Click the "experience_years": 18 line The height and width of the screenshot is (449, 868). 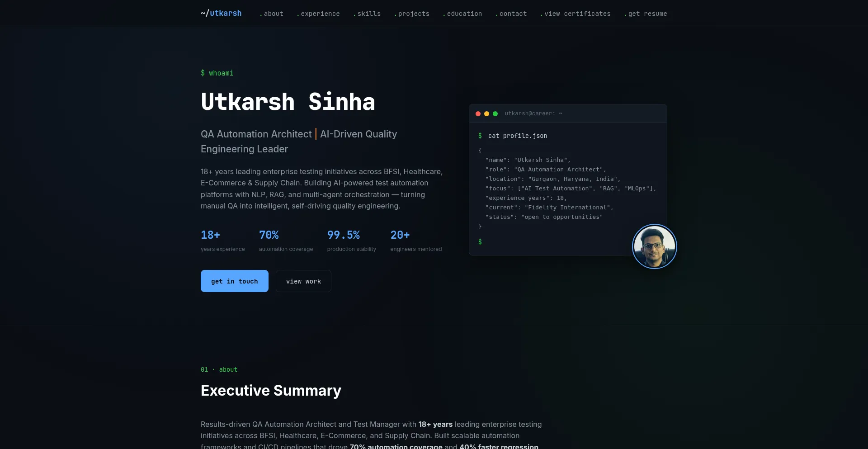(x=526, y=198)
